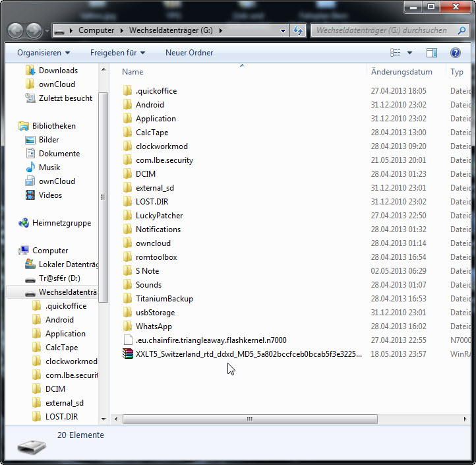Click the horizontal scroll left arrow
This screenshot has width=476, height=465.
[x=116, y=419]
